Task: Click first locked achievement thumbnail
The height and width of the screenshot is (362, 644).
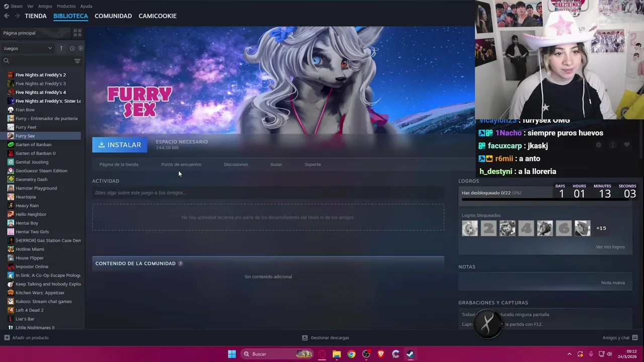Action: [470, 228]
